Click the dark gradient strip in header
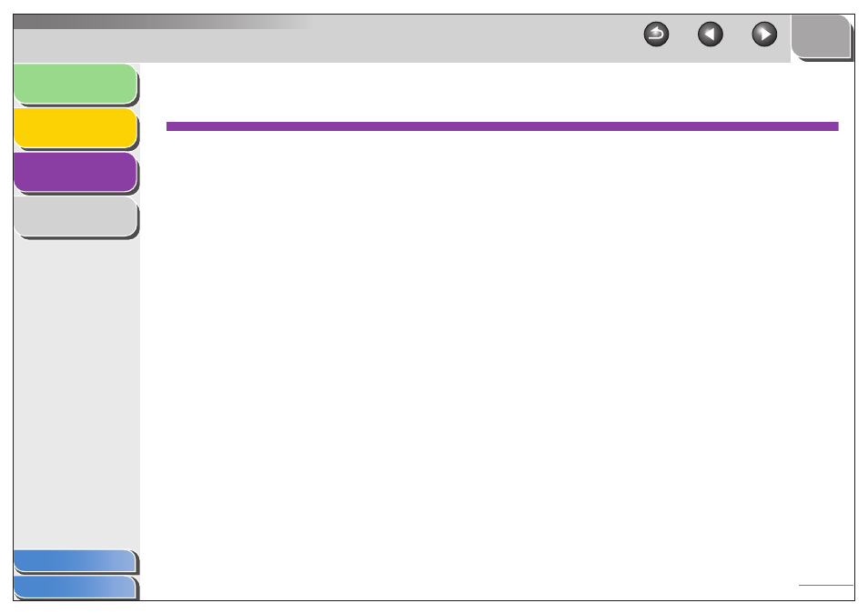The image size is (868, 613). point(167,22)
